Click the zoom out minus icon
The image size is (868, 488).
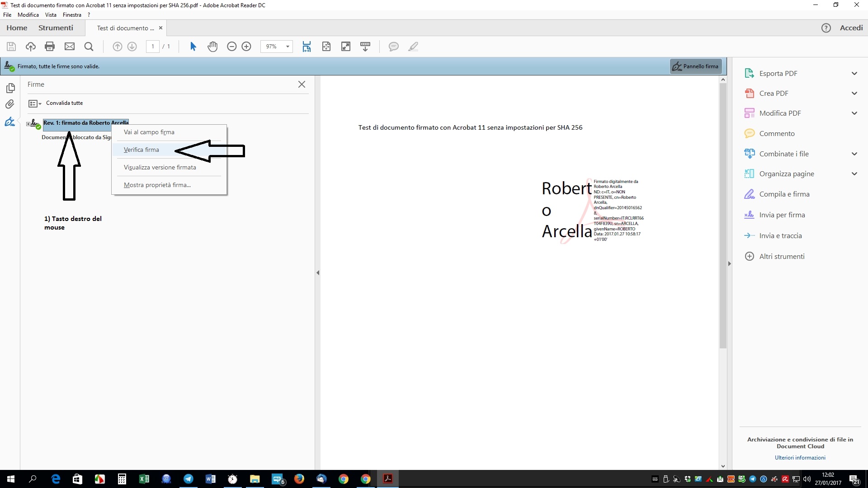231,47
